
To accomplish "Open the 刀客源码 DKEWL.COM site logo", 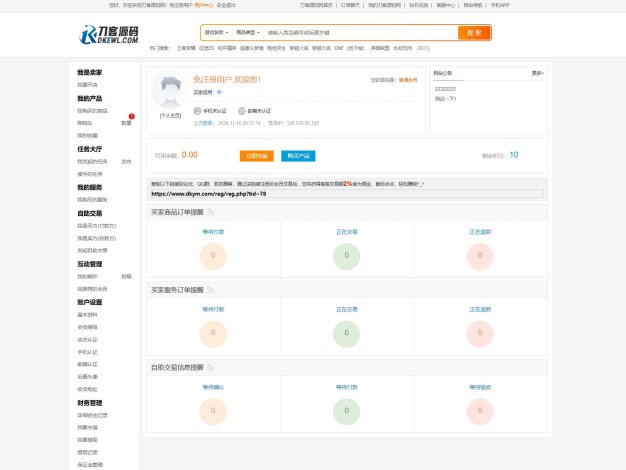I will click(109, 35).
